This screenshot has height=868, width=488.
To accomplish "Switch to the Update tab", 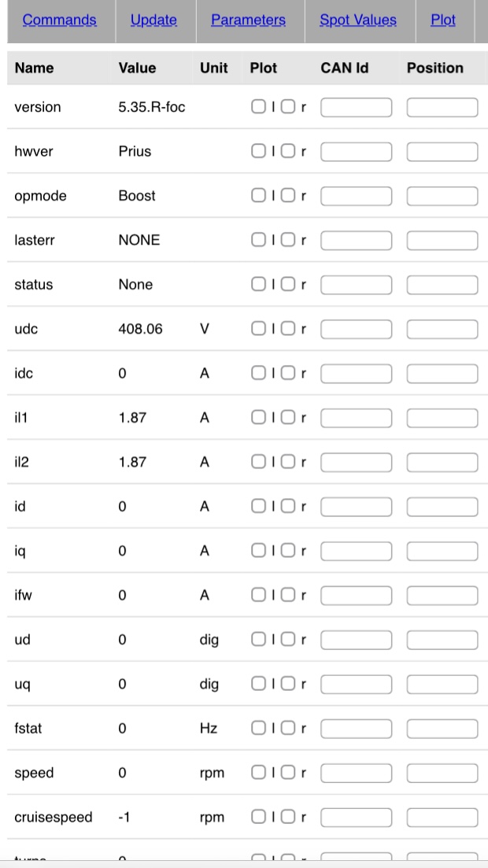I will pyautogui.click(x=153, y=20).
